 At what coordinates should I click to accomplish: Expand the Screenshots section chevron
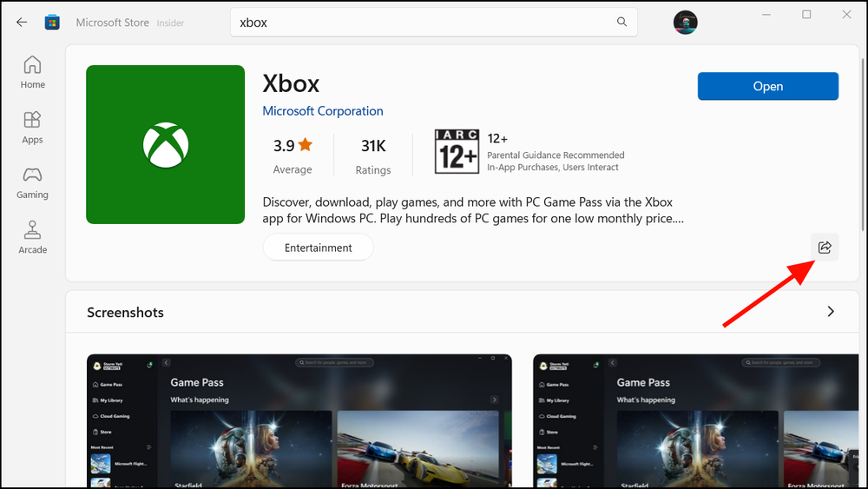click(x=831, y=311)
